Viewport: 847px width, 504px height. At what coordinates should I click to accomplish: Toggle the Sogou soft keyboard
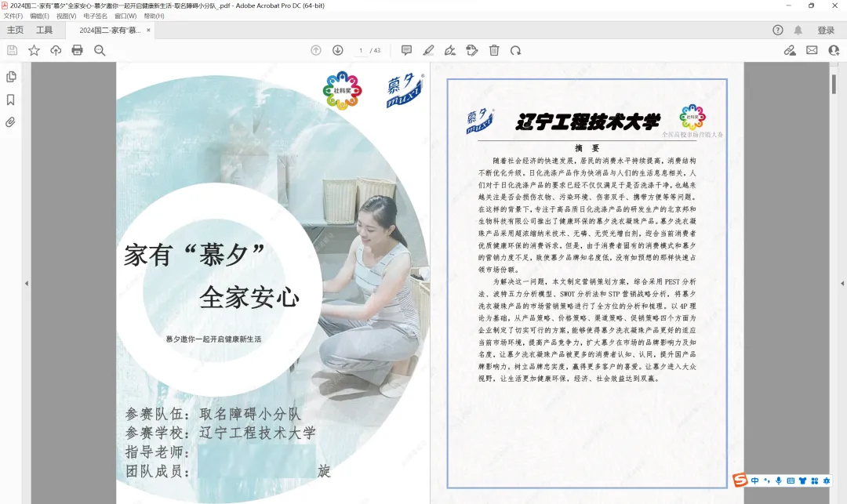(791, 484)
